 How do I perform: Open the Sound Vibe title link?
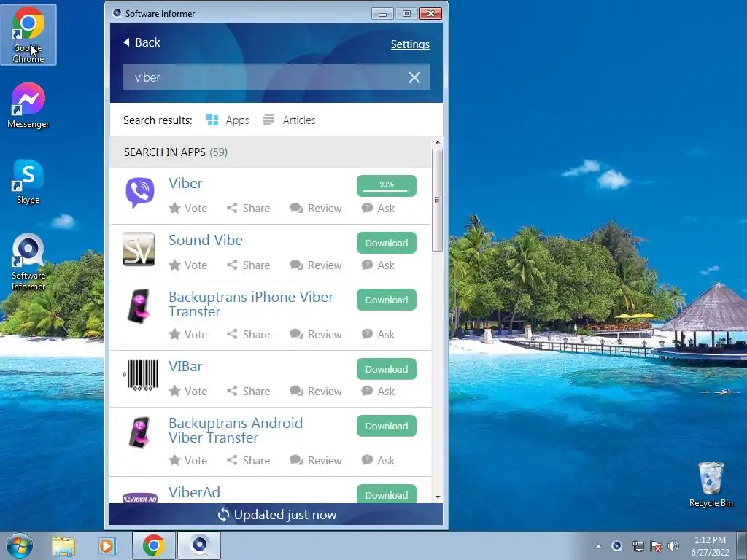205,240
